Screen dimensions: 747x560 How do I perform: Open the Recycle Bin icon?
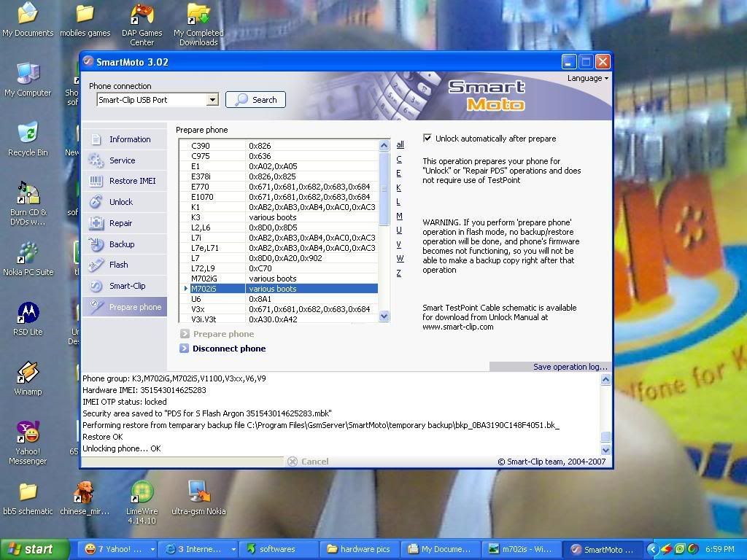click(x=28, y=133)
